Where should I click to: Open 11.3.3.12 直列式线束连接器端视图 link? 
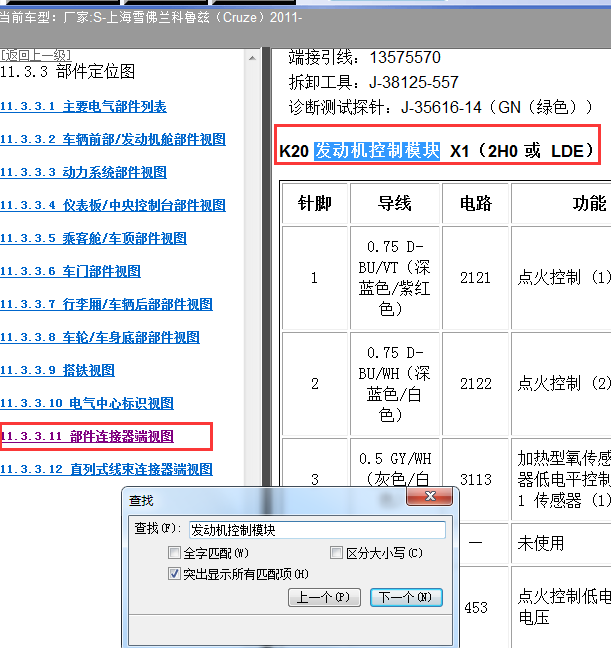[106, 469]
